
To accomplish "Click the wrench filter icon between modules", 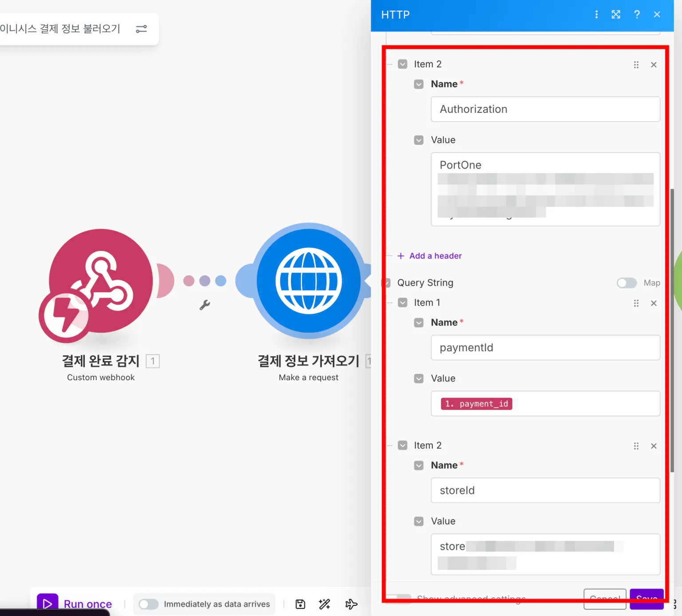I will point(205,305).
